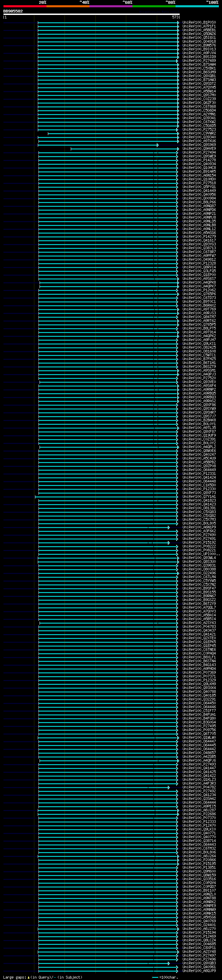Click the red ~20% identity color band

(x=25, y=6)
